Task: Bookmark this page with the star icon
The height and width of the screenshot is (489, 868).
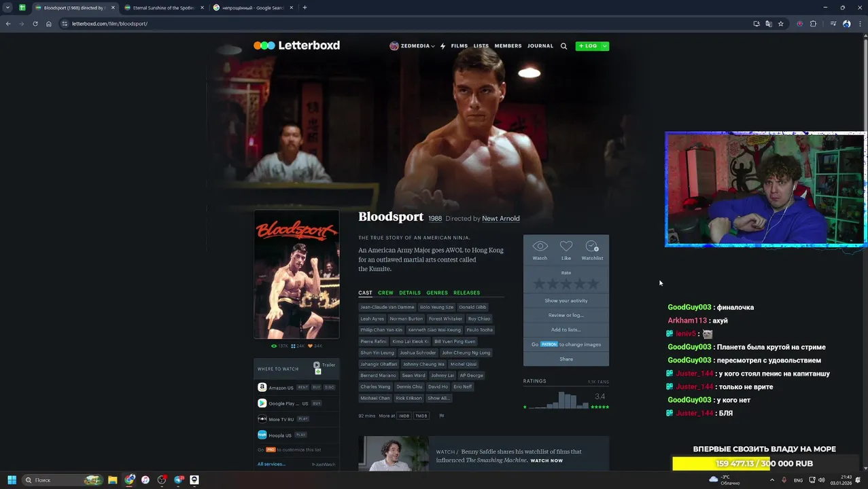Action: pos(781,24)
